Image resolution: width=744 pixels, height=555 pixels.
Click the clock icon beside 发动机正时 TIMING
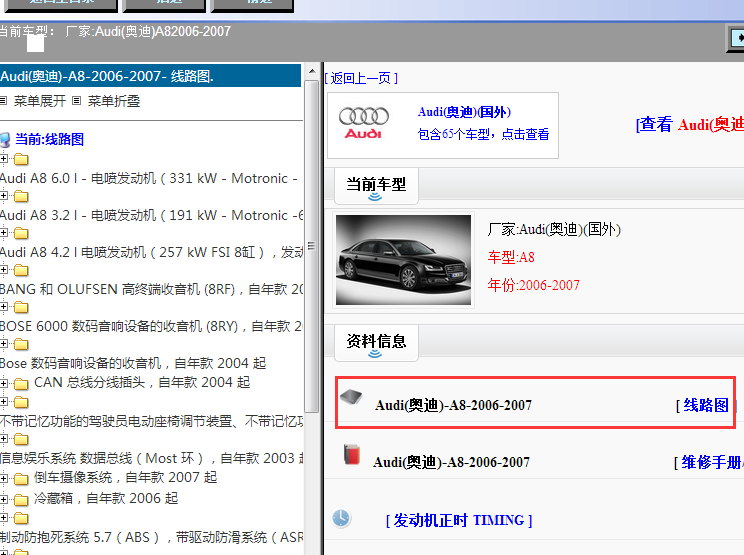pos(341,518)
